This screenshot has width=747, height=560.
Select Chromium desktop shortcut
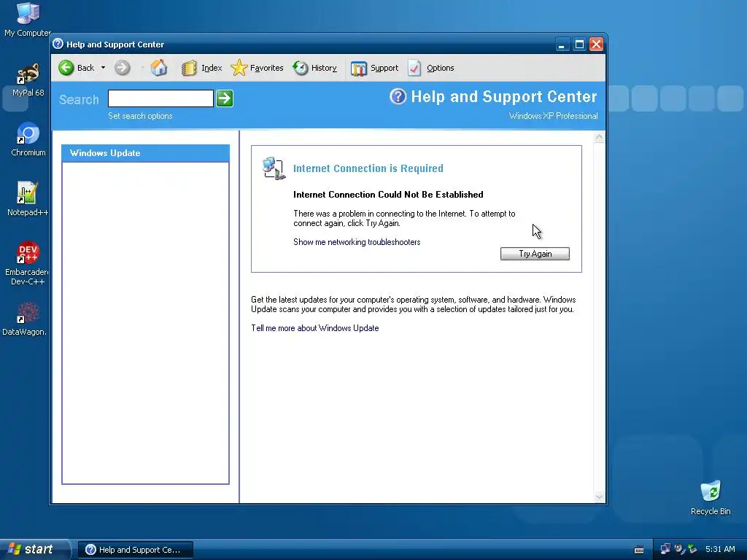[28, 139]
